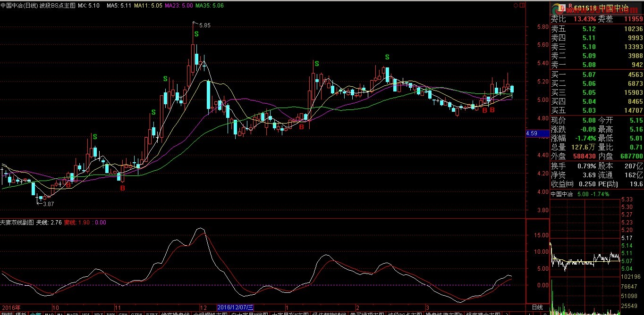The width and height of the screenshot is (644, 315).
Task: Click the chart title 波段BS点主图
Action: click(x=57, y=6)
